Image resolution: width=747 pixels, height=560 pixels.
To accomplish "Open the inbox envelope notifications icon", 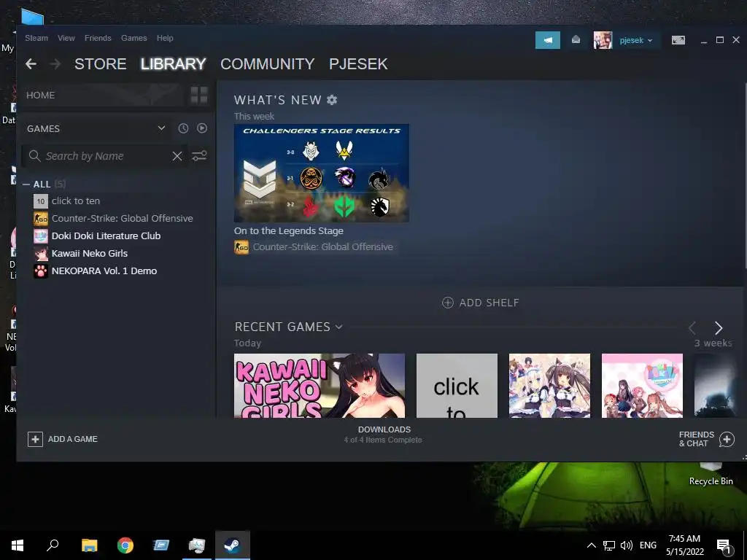I will click(x=576, y=40).
